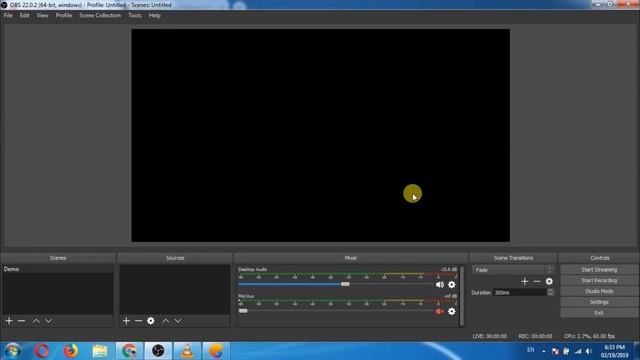Move the source down in the Sources panel
The height and width of the screenshot is (360, 640).
pos(178,321)
